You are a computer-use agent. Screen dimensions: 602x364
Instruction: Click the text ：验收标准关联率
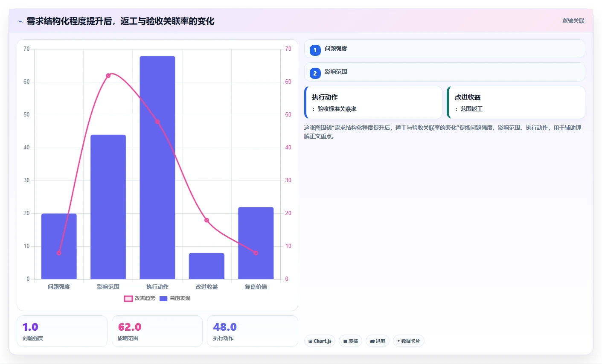[x=334, y=109]
